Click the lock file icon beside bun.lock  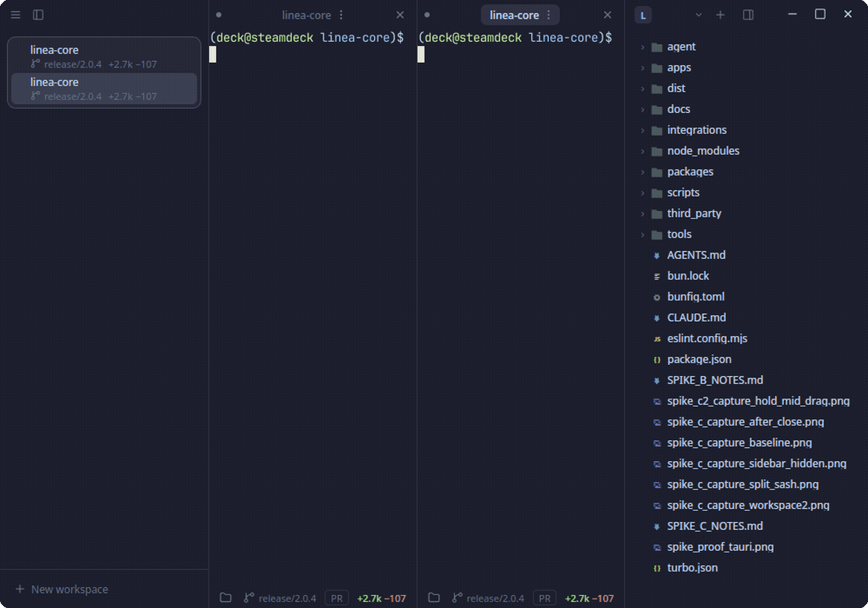(x=657, y=276)
